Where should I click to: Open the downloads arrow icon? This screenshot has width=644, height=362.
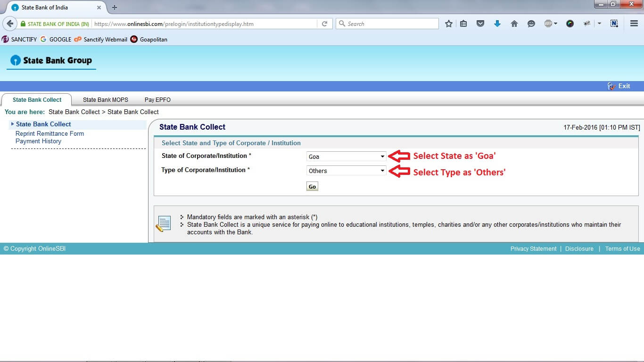pos(497,24)
